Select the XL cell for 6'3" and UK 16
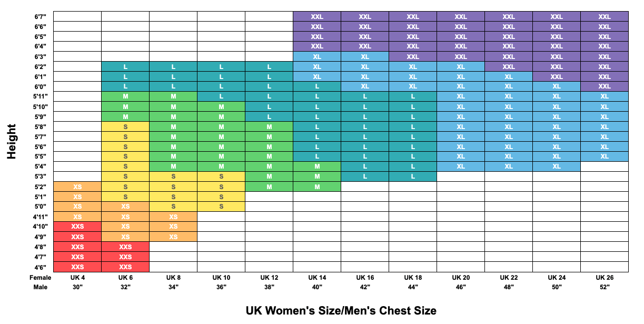Viewport: 644px width, 324px height. point(365,56)
